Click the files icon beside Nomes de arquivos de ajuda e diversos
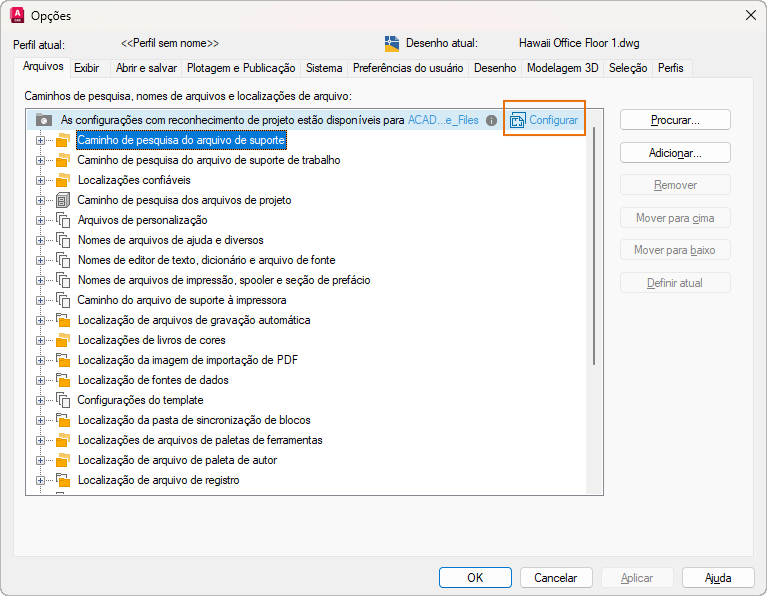The width and height of the screenshot is (767, 596). coord(63,240)
